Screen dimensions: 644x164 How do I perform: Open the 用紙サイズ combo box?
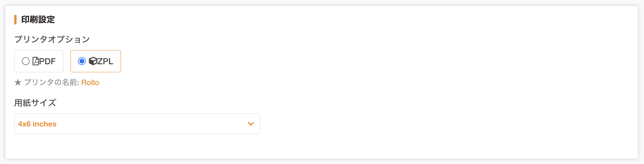tap(137, 124)
